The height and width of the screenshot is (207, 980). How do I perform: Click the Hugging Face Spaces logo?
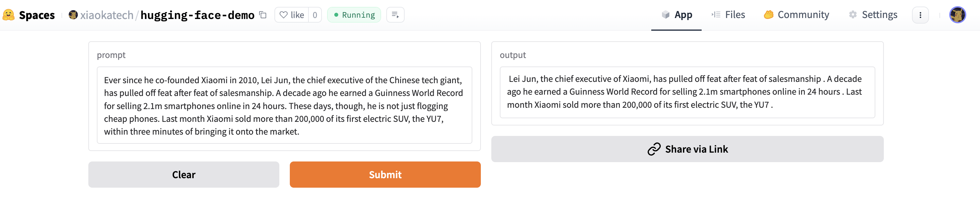(x=9, y=15)
